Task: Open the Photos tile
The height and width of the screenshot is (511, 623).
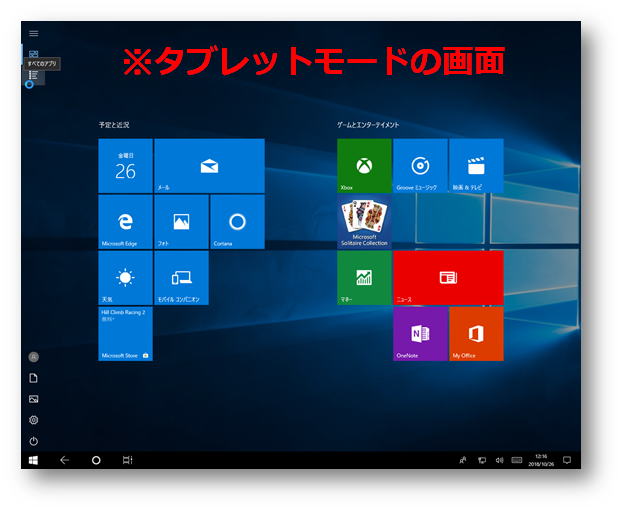Action: [181, 222]
